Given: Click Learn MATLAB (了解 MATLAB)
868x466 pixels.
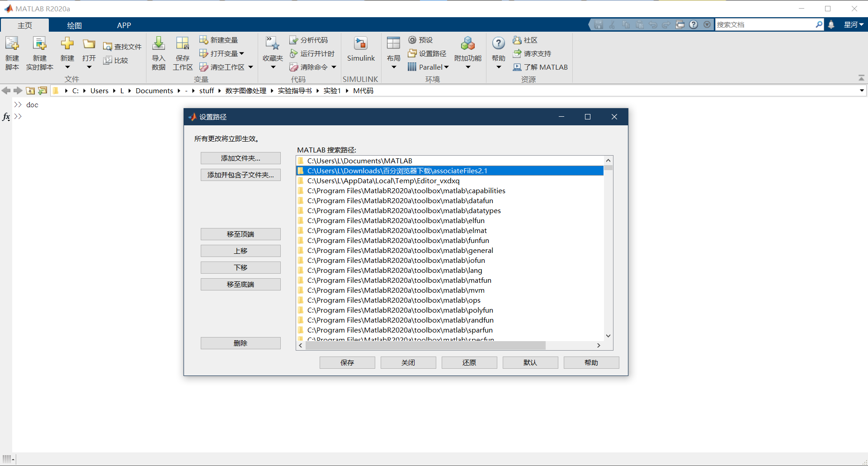Looking at the screenshot, I should point(540,67).
